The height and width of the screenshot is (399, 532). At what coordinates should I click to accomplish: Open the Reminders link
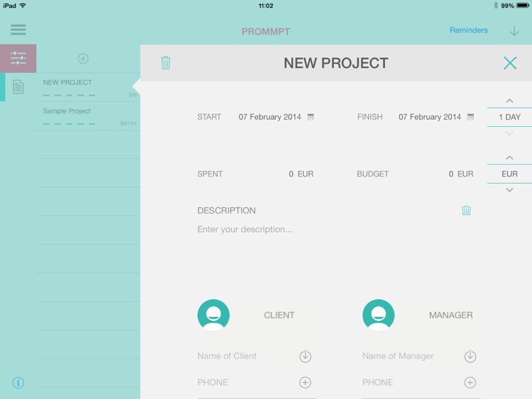click(x=469, y=30)
